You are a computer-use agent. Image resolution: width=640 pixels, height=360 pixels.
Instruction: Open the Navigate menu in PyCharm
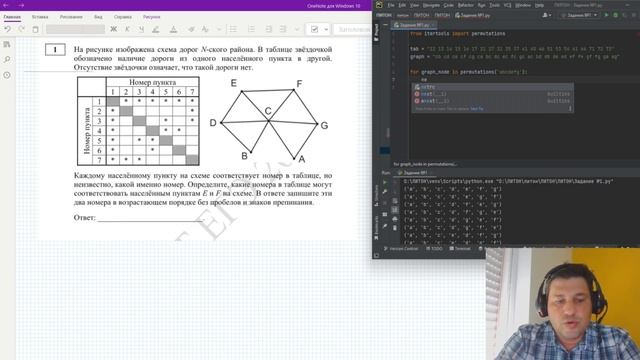click(x=431, y=5)
